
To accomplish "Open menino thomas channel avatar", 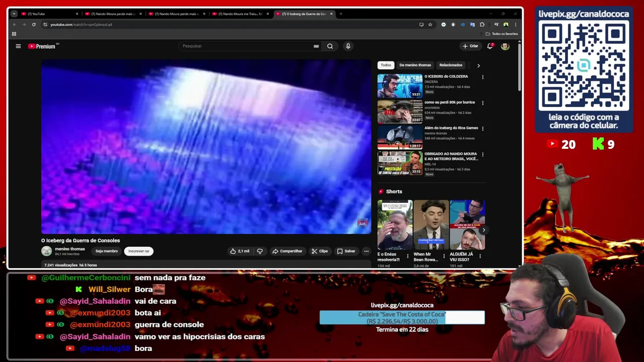I will 46,251.
